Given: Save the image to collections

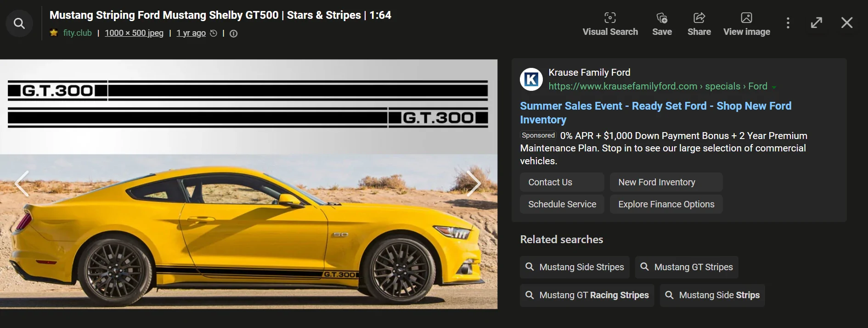Looking at the screenshot, I should coord(662,24).
